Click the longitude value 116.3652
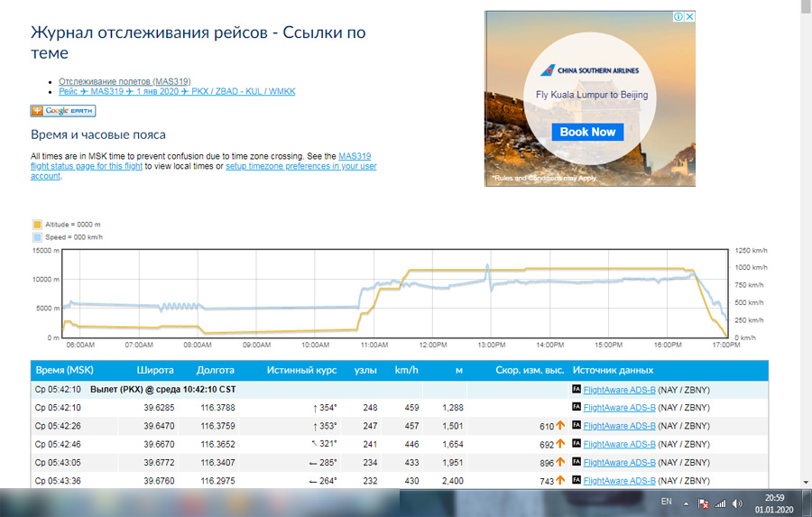The width and height of the screenshot is (812, 517). (217, 444)
